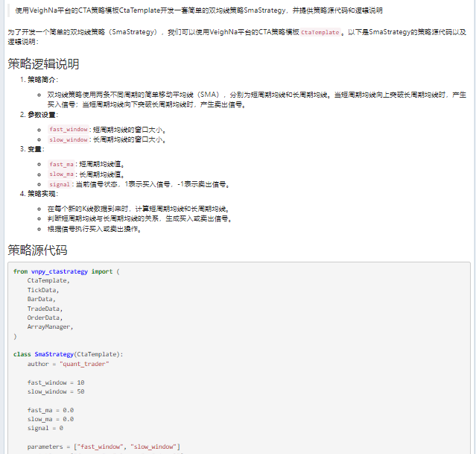Click the bullet starting with 在每个新的K线数据到来时

click(x=138, y=209)
